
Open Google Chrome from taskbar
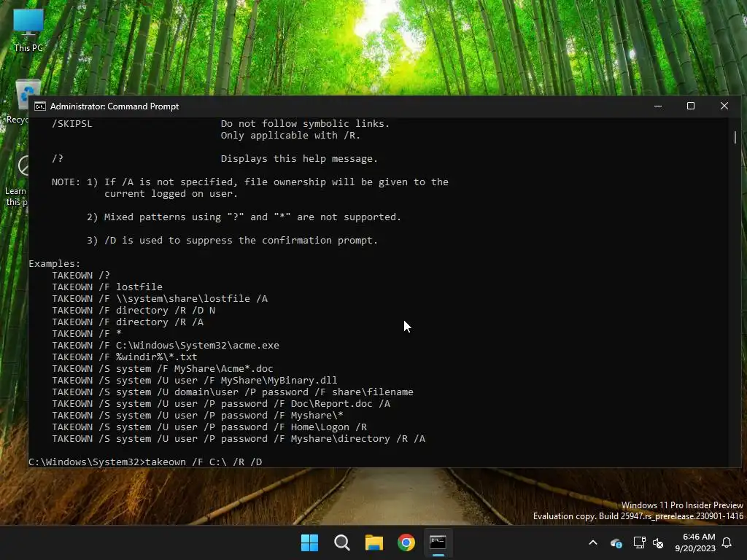pos(406,542)
